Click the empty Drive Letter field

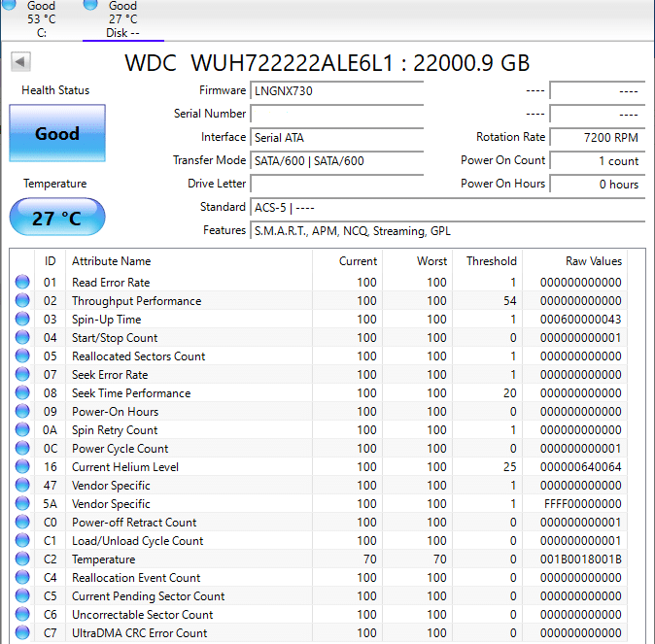336,185
